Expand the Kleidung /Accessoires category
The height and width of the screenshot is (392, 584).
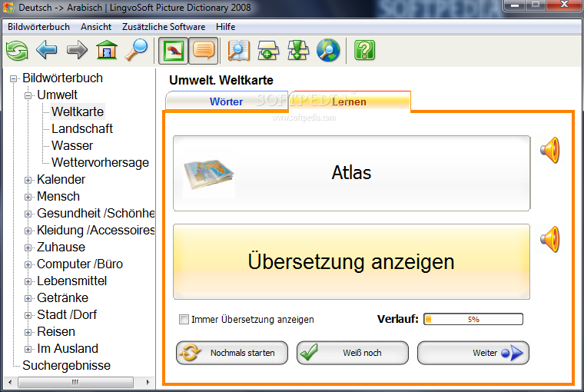(x=28, y=231)
